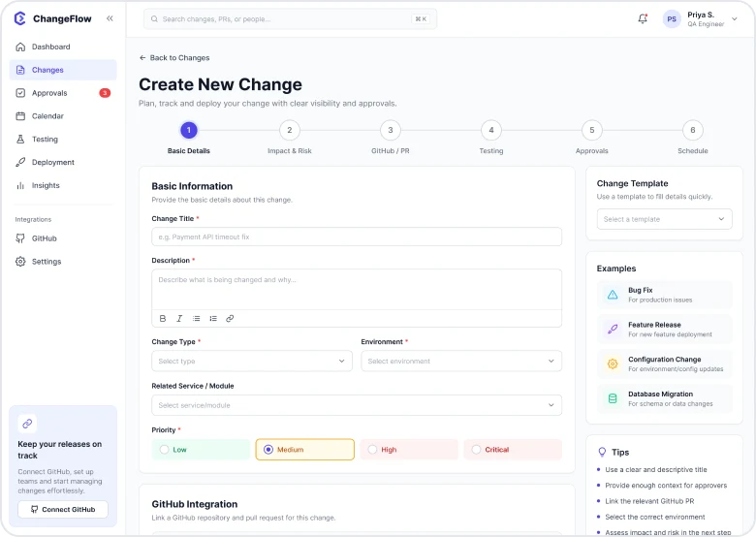
Task: Click "Select the correct environment" tip
Action: point(655,517)
